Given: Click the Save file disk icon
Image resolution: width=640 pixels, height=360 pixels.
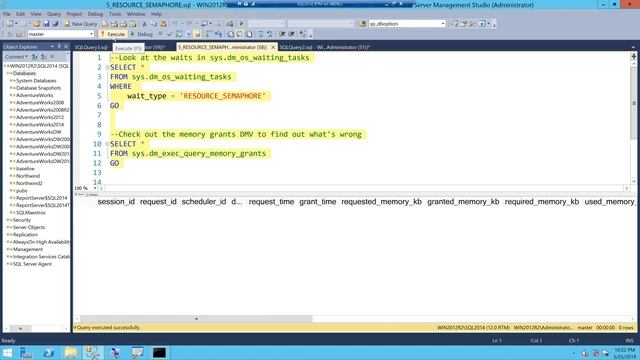Looking at the screenshot, I should click(46, 24).
